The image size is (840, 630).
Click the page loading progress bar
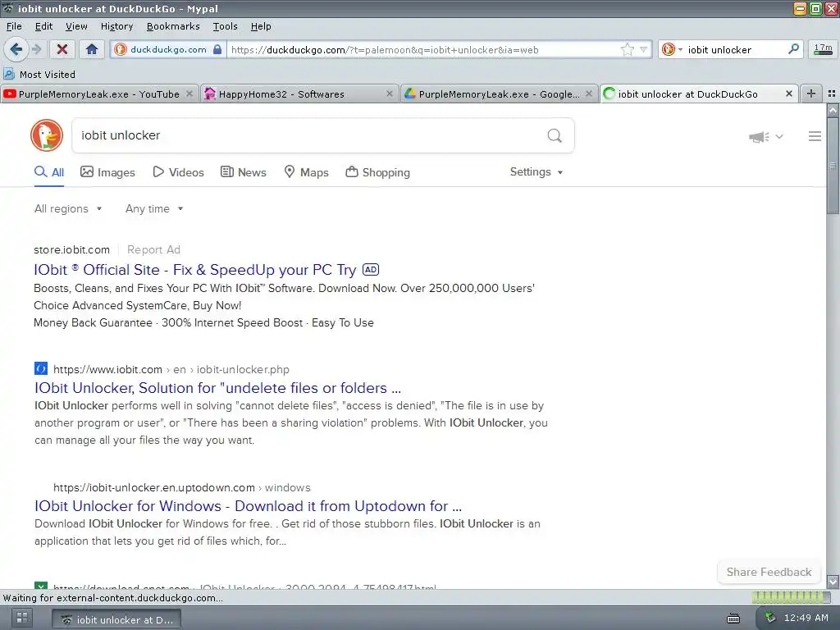(x=791, y=597)
